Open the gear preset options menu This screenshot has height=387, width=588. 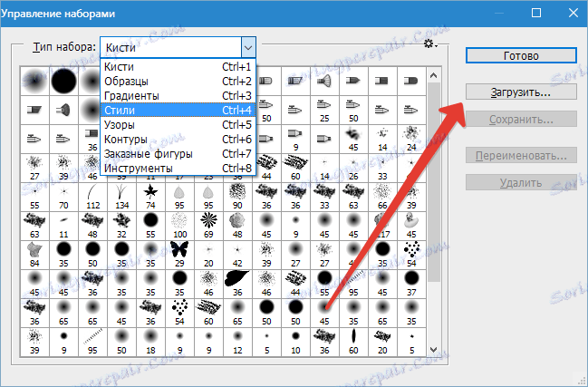pyautogui.click(x=430, y=44)
